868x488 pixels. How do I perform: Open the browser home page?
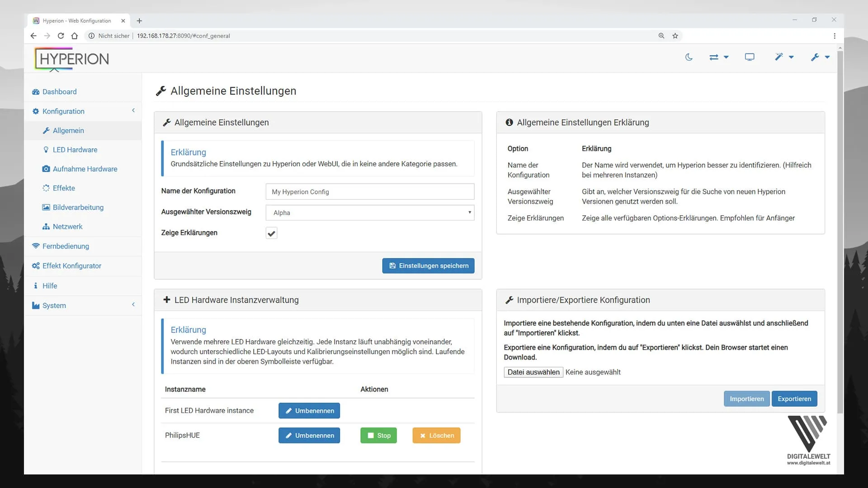(75, 36)
